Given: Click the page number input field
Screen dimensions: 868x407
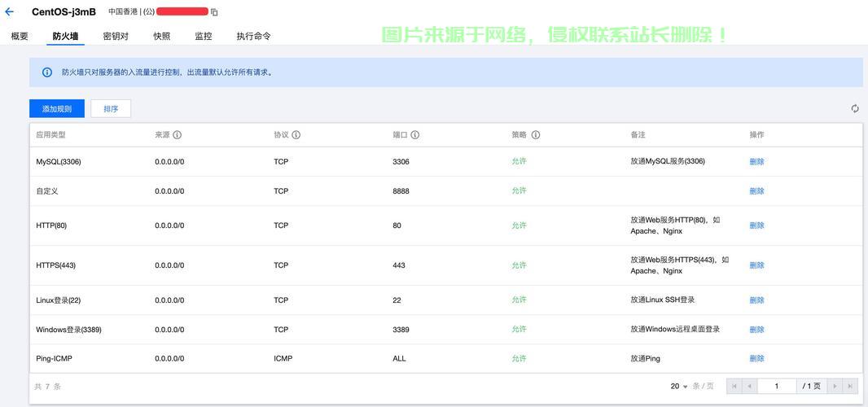Looking at the screenshot, I should 777,386.
